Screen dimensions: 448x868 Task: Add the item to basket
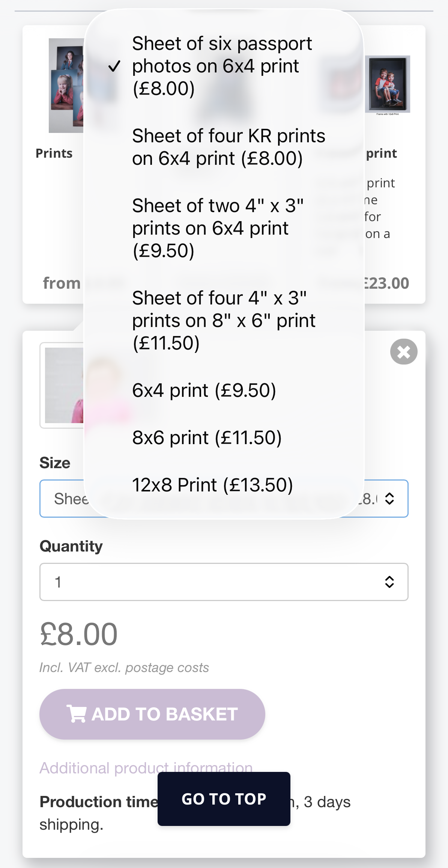click(152, 714)
